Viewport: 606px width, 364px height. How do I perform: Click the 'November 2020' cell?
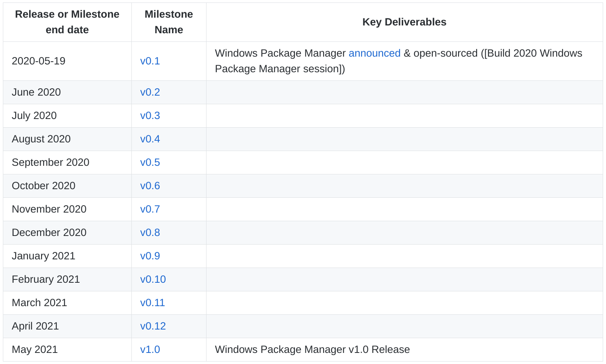(x=67, y=209)
